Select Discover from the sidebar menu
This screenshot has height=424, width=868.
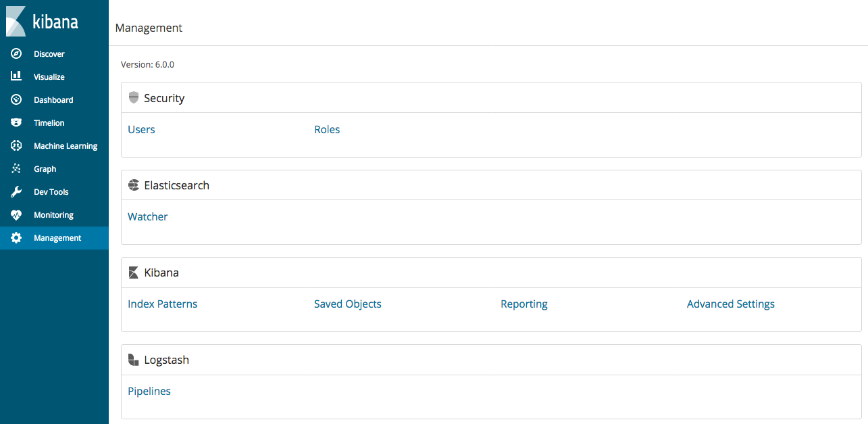tap(50, 53)
